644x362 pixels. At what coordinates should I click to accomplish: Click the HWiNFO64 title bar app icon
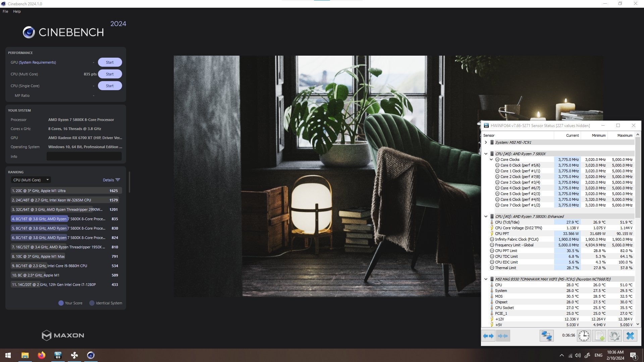[x=486, y=126]
